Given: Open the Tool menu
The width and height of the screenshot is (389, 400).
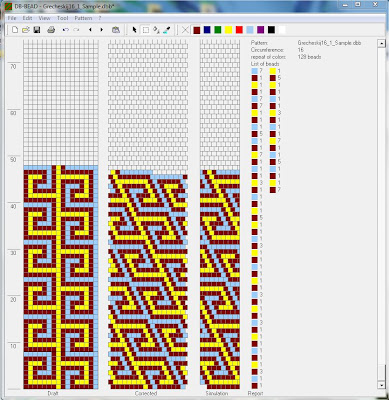Looking at the screenshot, I should tap(62, 18).
